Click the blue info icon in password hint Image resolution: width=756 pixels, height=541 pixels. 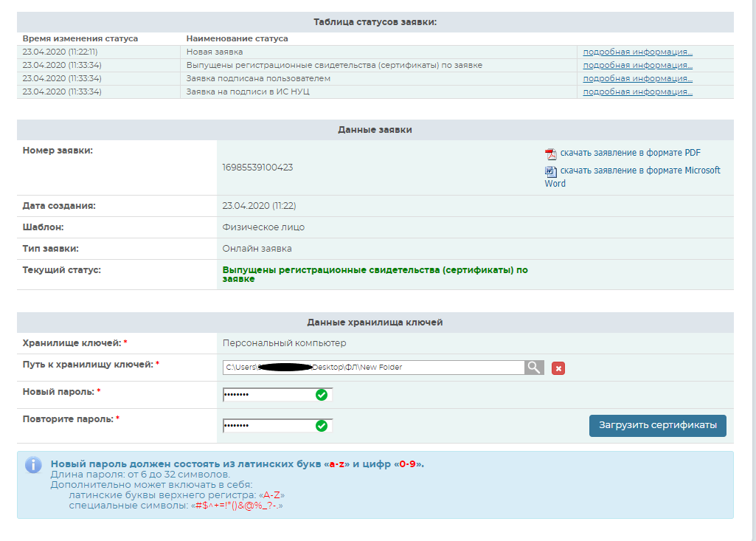pyautogui.click(x=33, y=465)
